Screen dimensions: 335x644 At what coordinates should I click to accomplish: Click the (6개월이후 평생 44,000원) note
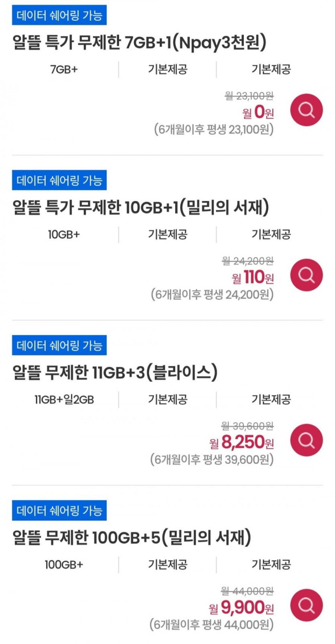click(x=211, y=625)
